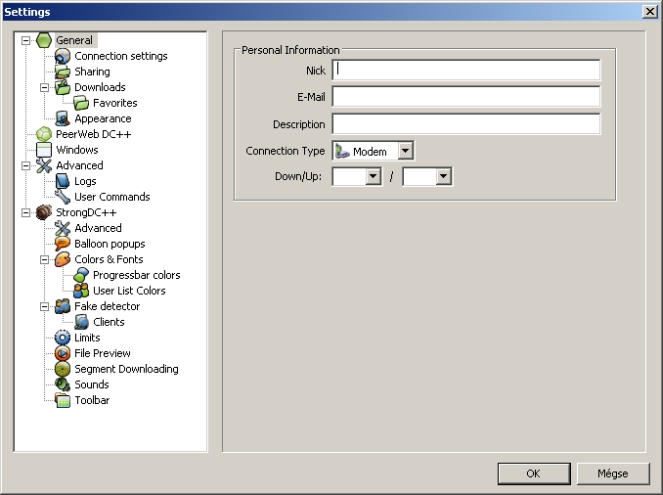Image resolution: width=663 pixels, height=495 pixels.
Task: Click the Sounds speaker icon
Action: pos(63,385)
